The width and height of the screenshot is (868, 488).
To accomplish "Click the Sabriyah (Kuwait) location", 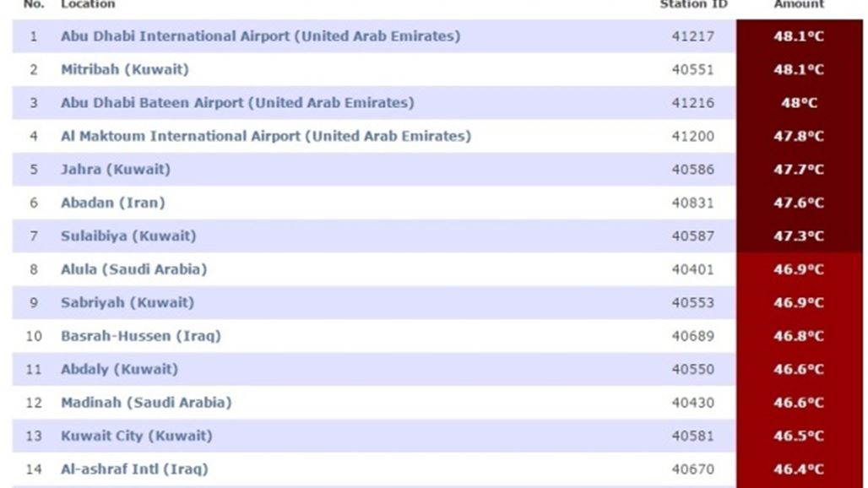I will coord(127,302).
